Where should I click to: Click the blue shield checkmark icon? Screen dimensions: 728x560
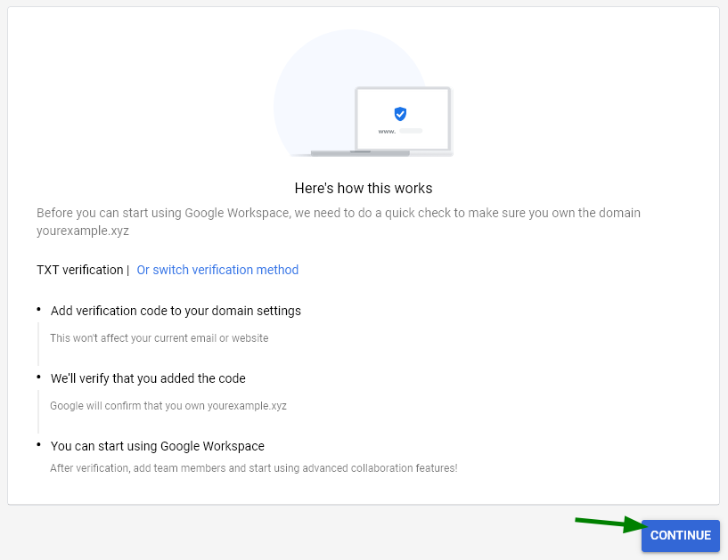coord(400,113)
